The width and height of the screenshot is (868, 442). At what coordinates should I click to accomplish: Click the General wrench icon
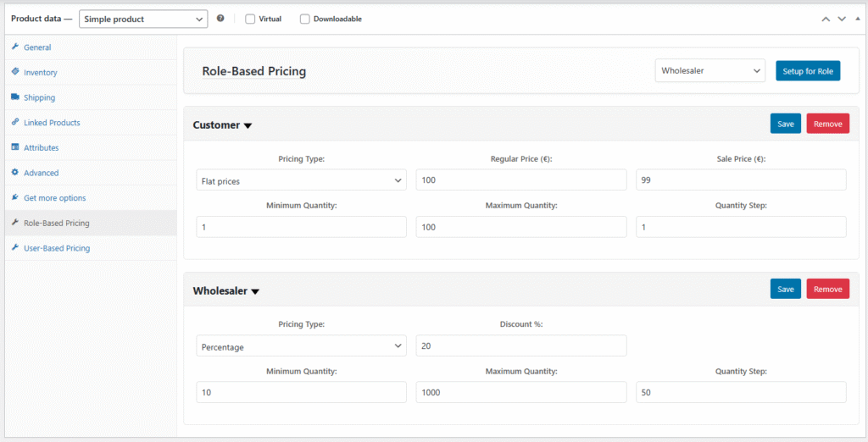pyautogui.click(x=15, y=47)
